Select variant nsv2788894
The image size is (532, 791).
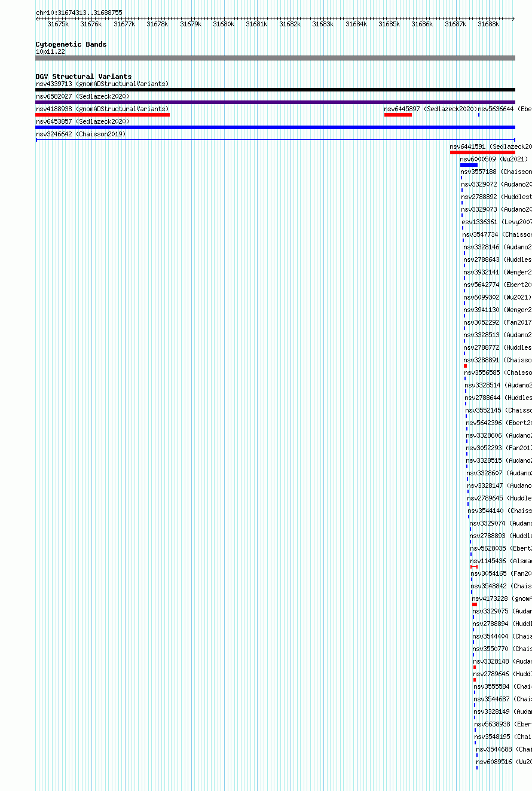[502, 624]
